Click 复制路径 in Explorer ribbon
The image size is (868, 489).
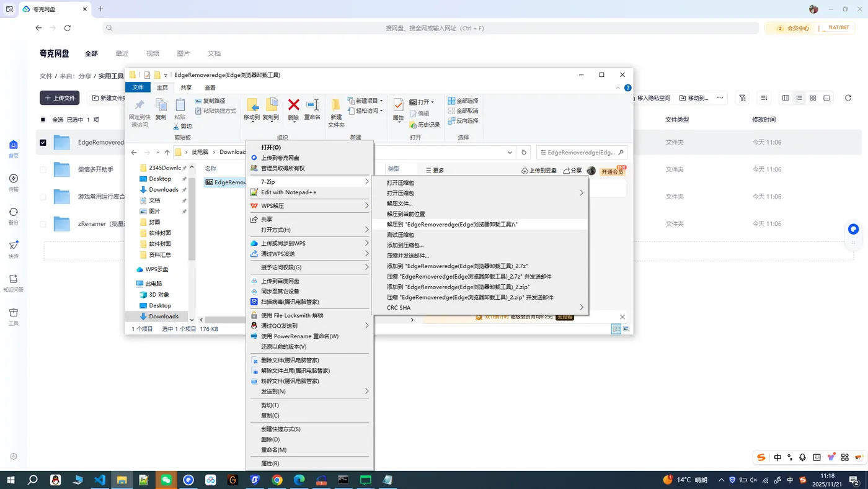pyautogui.click(x=210, y=101)
